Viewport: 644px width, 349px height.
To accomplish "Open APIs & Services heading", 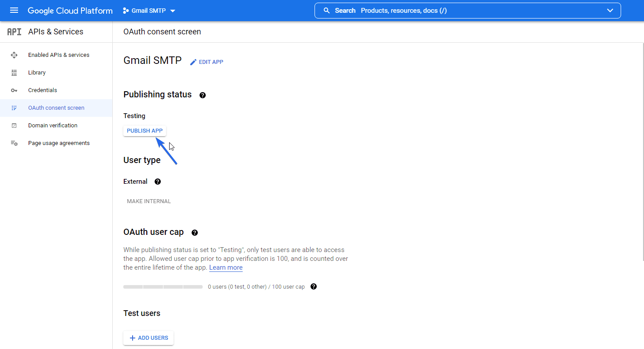I will (x=56, y=32).
